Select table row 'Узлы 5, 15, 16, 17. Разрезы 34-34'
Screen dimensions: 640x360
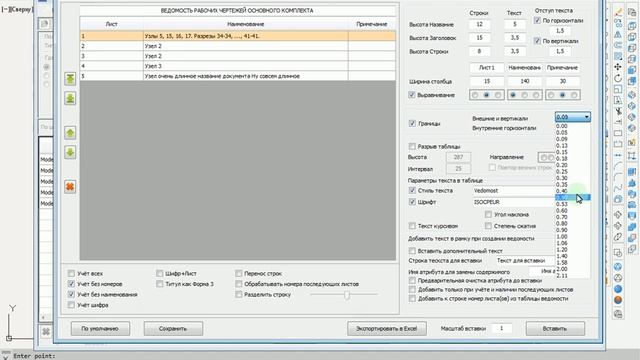pyautogui.click(x=238, y=36)
